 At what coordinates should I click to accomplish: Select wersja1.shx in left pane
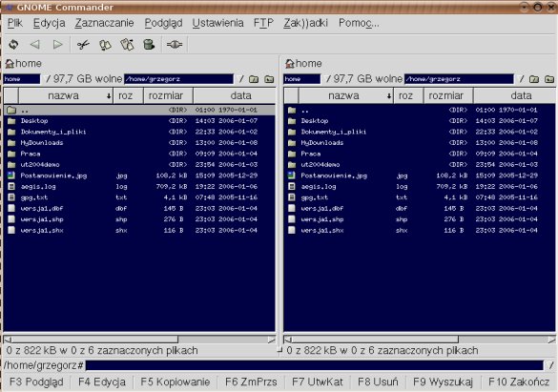[139, 231]
